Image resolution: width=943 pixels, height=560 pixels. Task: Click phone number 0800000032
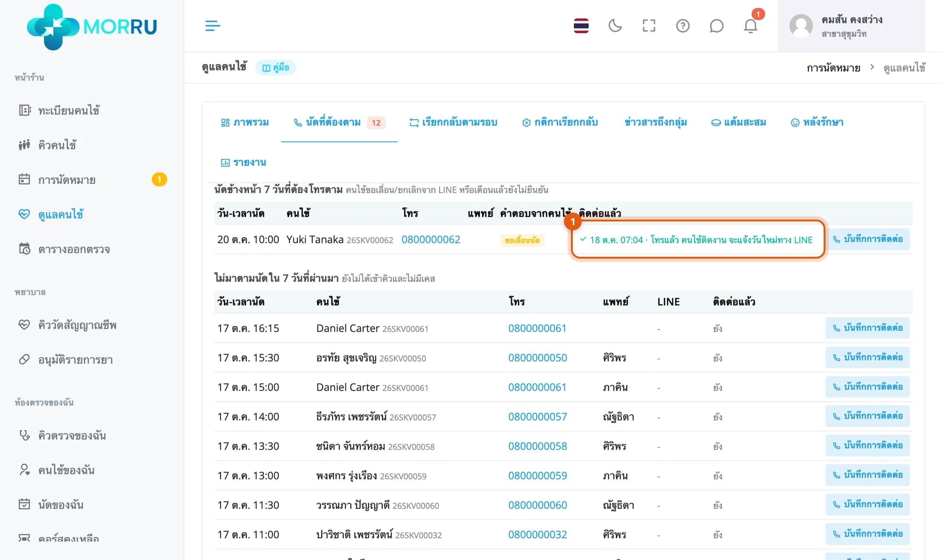(538, 535)
